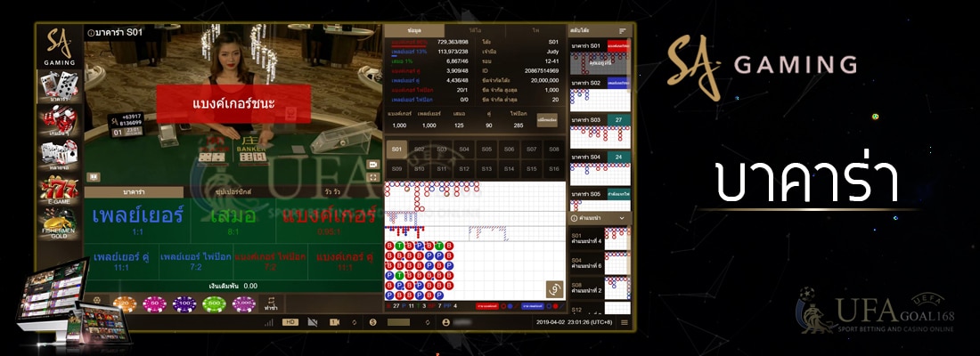Switch to the ซุปเปอร์ซิกส์ betting tab
This screenshot has height=356, width=980.
234,192
